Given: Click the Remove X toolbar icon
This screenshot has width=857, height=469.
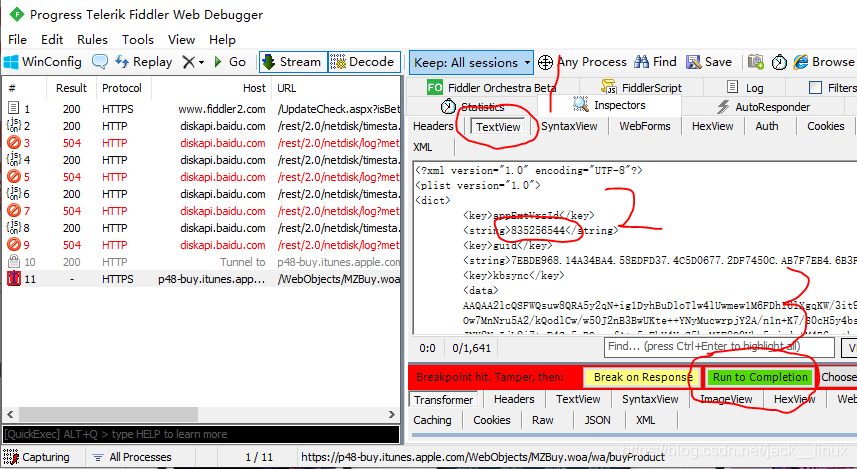Looking at the screenshot, I should pyautogui.click(x=189, y=62).
